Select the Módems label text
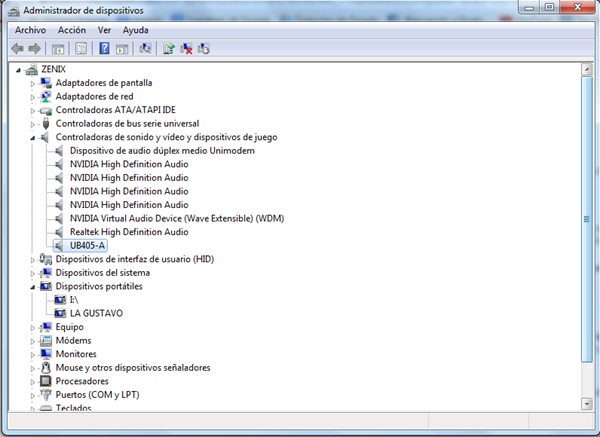Screen dimensions: 600x437 click(x=73, y=340)
